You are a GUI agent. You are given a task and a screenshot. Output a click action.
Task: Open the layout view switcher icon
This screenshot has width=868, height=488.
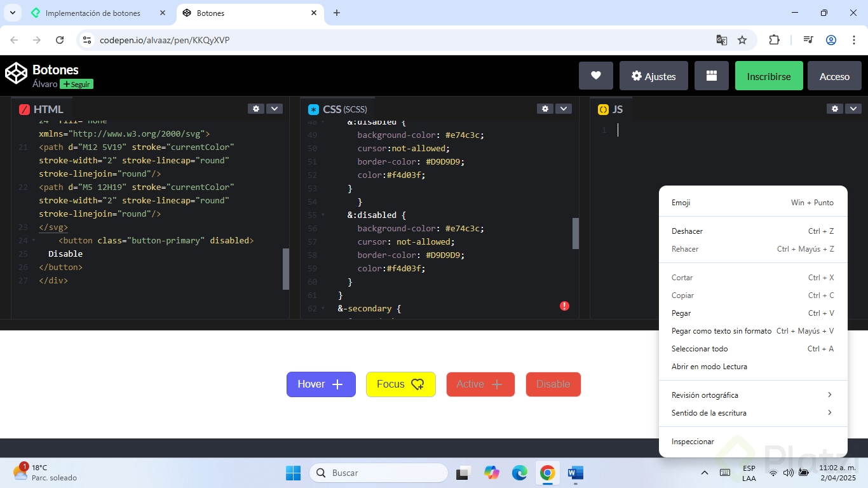tap(712, 76)
